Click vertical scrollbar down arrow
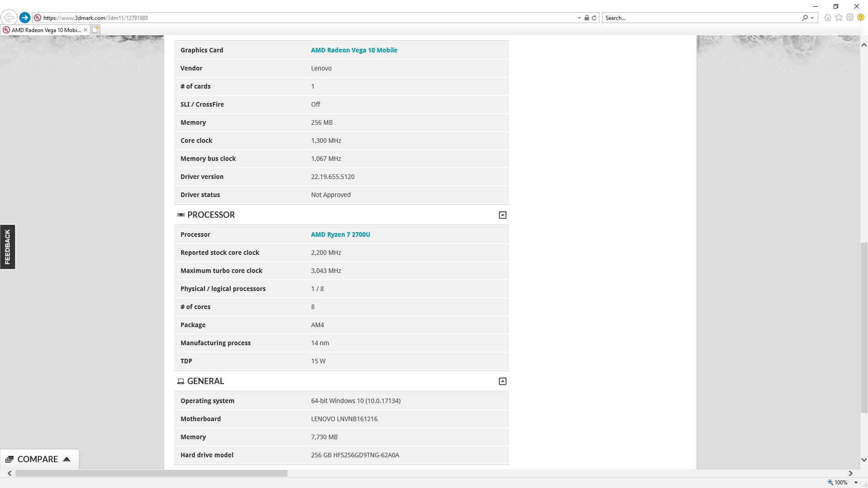 (864, 460)
